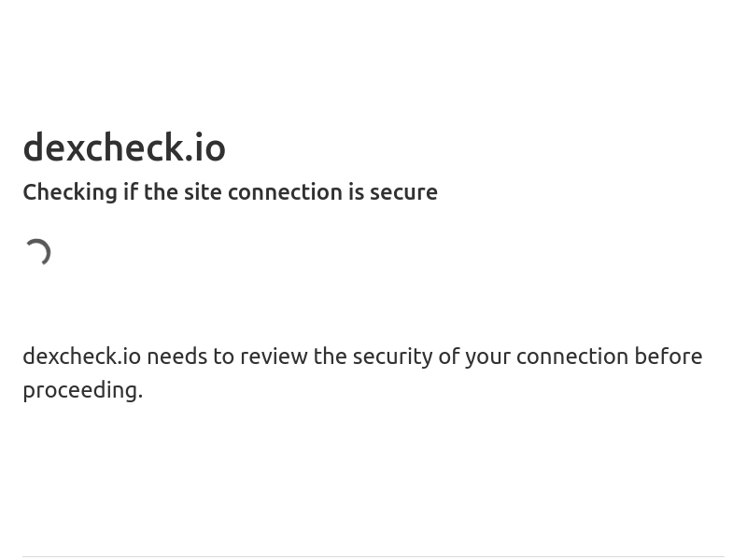The image size is (747, 560).
Task: Click the word 'your' in the paragraph
Action: pyautogui.click(x=487, y=357)
